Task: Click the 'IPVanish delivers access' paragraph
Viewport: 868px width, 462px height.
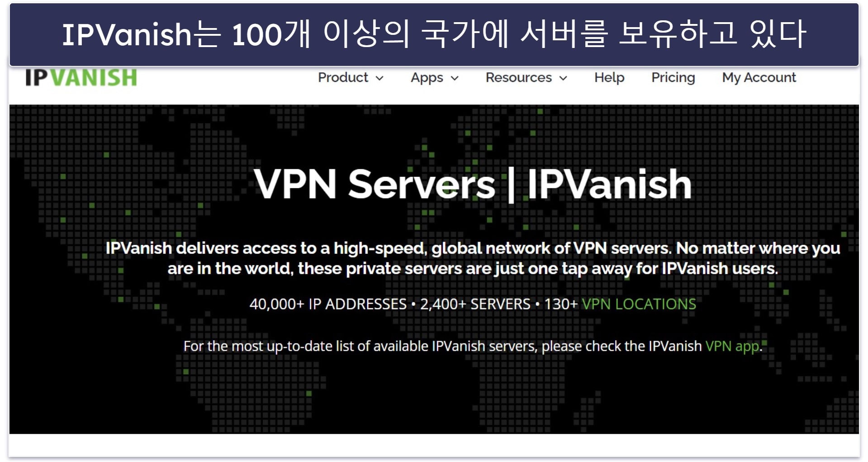Action: (473, 258)
